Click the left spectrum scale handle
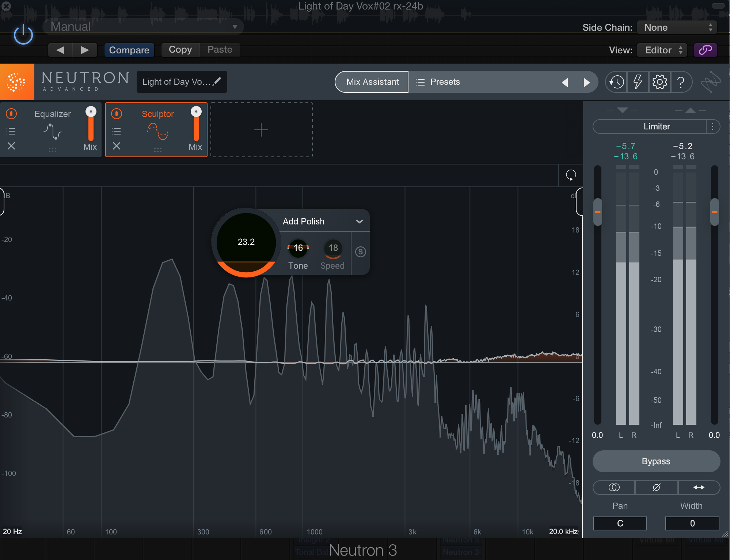Screen dimensions: 730x560 [1, 202]
